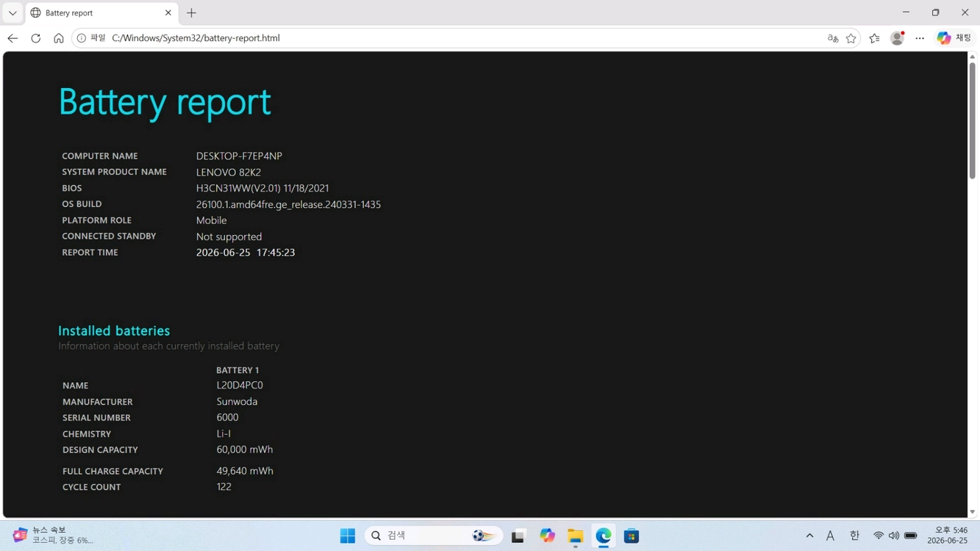Click the scrollbar down arrow
The image size is (980, 551).
[x=972, y=512]
